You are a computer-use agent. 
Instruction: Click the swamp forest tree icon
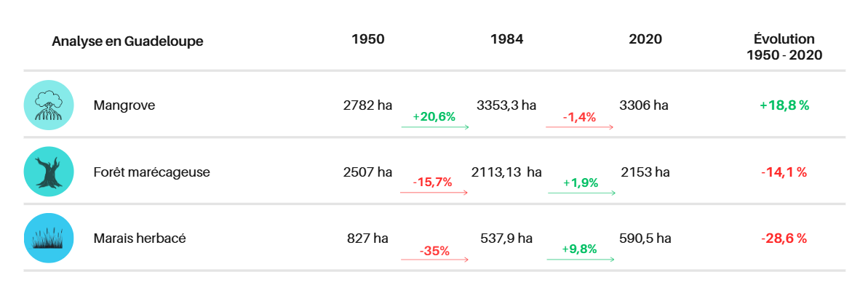pyautogui.click(x=49, y=172)
